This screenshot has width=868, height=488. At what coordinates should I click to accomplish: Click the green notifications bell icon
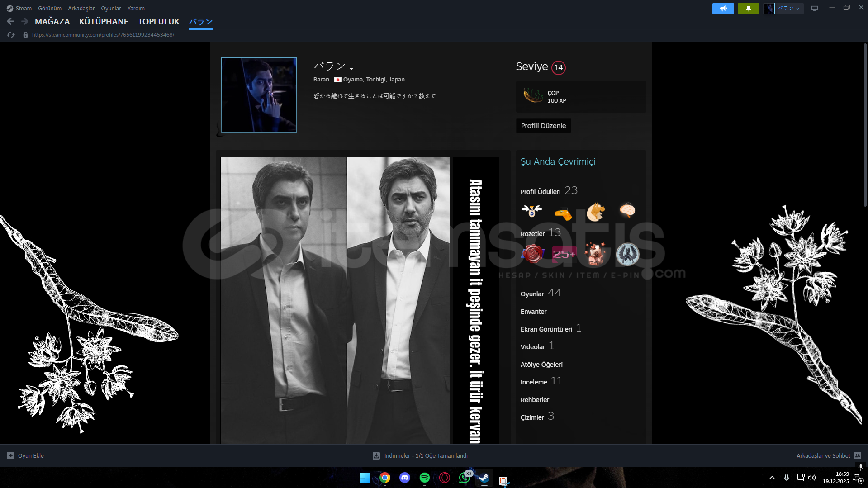[748, 9]
